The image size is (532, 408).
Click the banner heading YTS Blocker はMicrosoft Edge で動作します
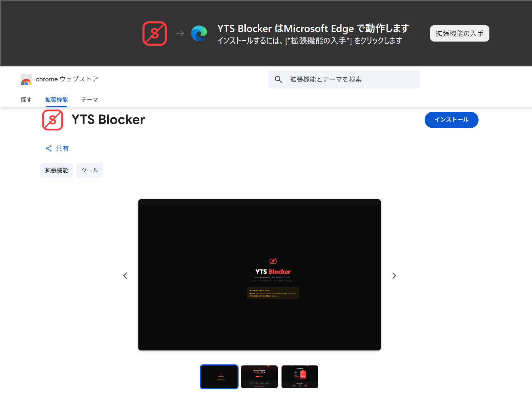click(313, 28)
